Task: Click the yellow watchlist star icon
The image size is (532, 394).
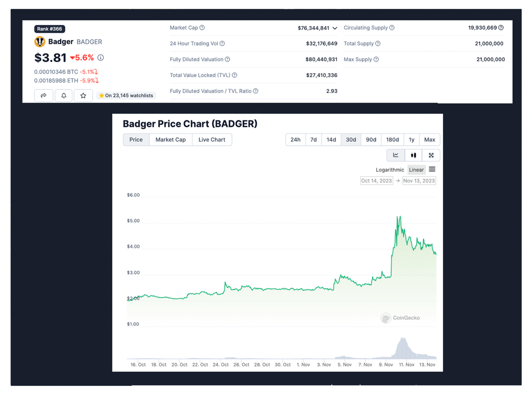Action: 102,95
